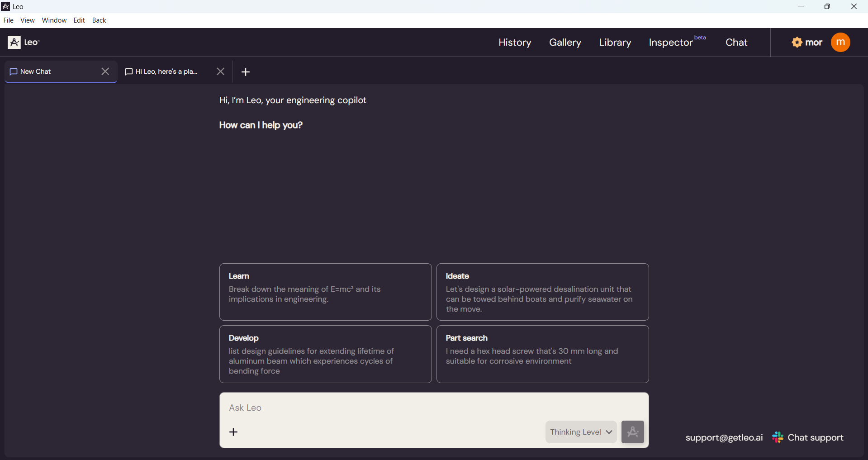Open the Edit menu
The image size is (868, 460).
tap(79, 20)
